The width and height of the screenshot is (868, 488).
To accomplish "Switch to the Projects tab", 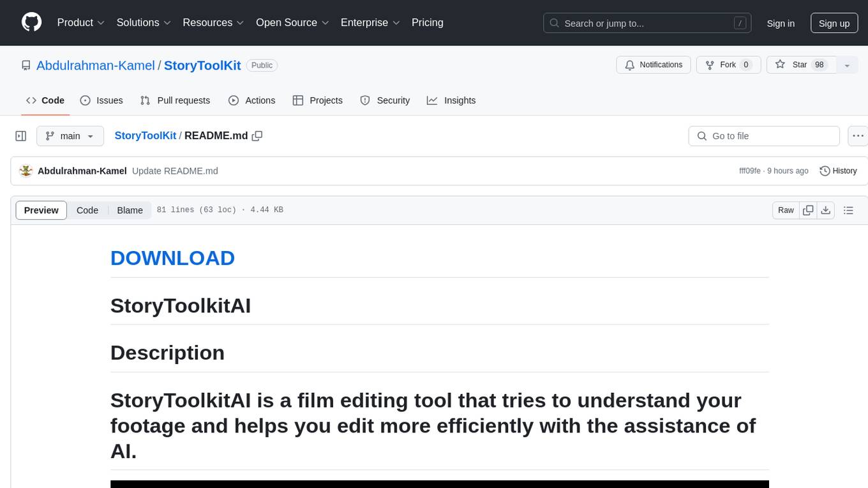I will [317, 100].
